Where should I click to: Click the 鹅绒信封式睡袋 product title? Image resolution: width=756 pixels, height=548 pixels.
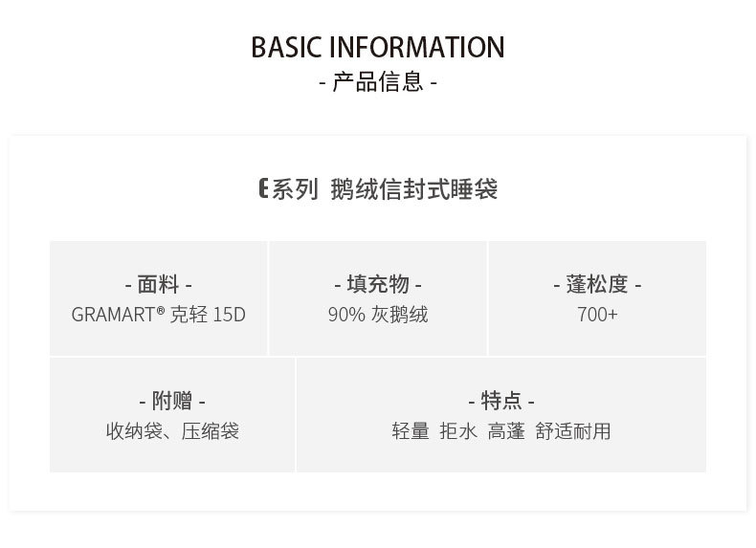click(413, 189)
